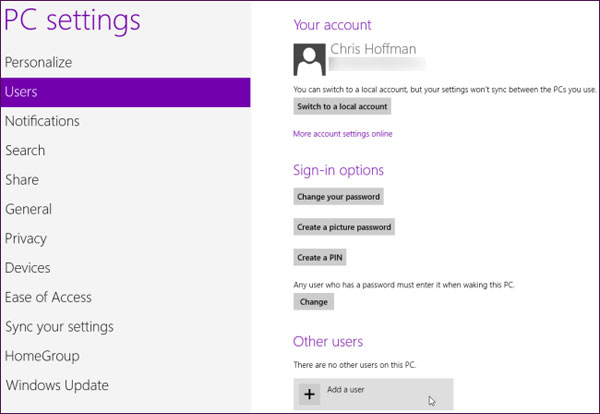Viewport: 600px width, 414px height.
Task: Open More account settings online link
Action: (342, 134)
